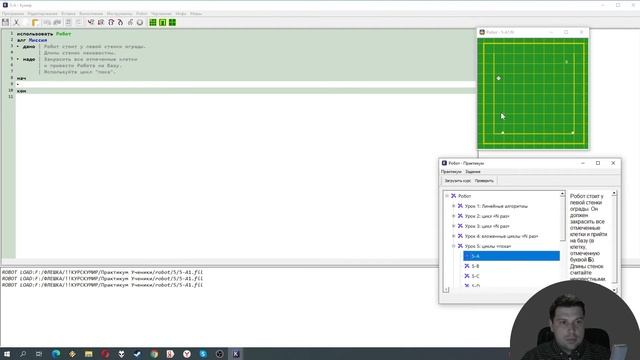Open Skype from the taskbar
Viewport: 640px width, 360px height.
(203, 354)
